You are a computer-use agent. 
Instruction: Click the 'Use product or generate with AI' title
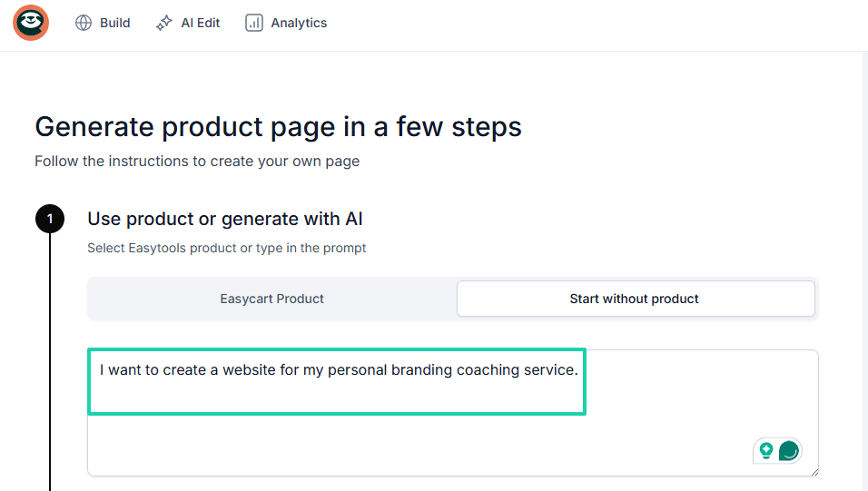(x=225, y=220)
